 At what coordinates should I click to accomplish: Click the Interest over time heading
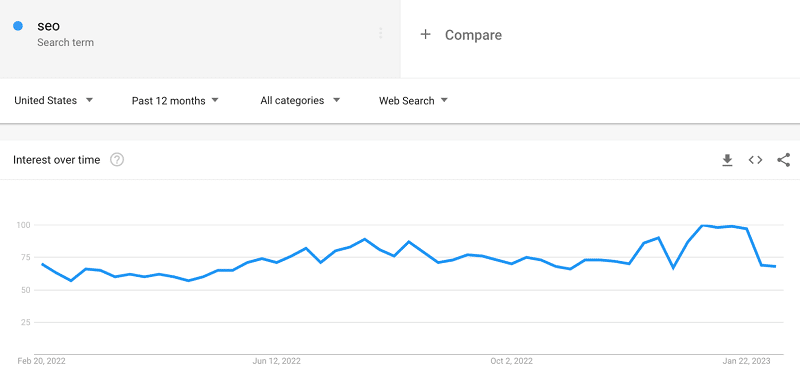57,160
